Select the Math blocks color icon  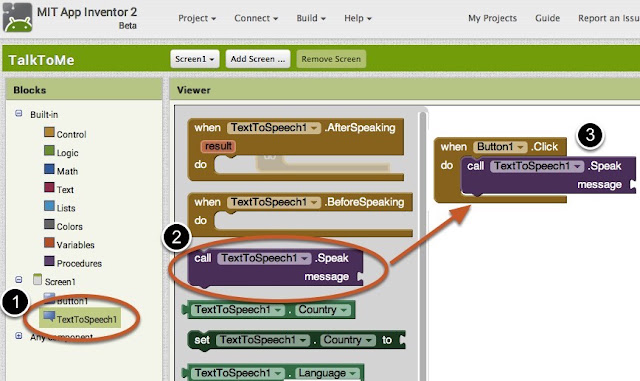pyautogui.click(x=49, y=169)
